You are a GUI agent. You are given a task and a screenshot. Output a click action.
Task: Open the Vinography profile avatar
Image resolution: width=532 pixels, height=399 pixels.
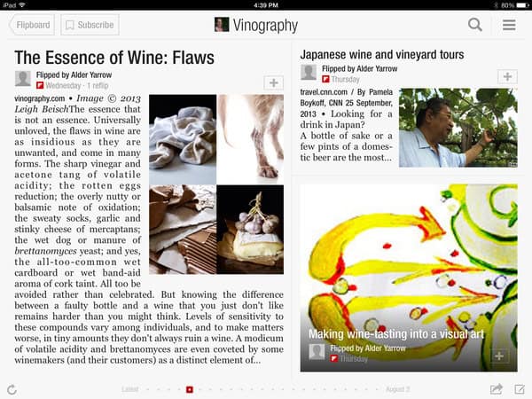pyautogui.click(x=222, y=25)
